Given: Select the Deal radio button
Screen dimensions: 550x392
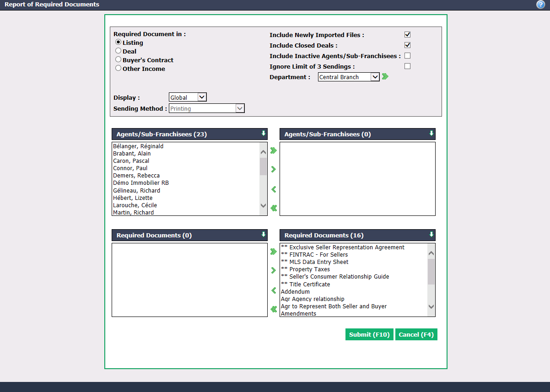Looking at the screenshot, I should coord(118,51).
